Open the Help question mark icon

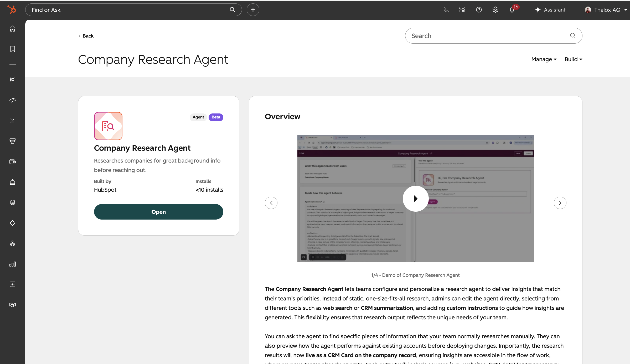(x=479, y=10)
